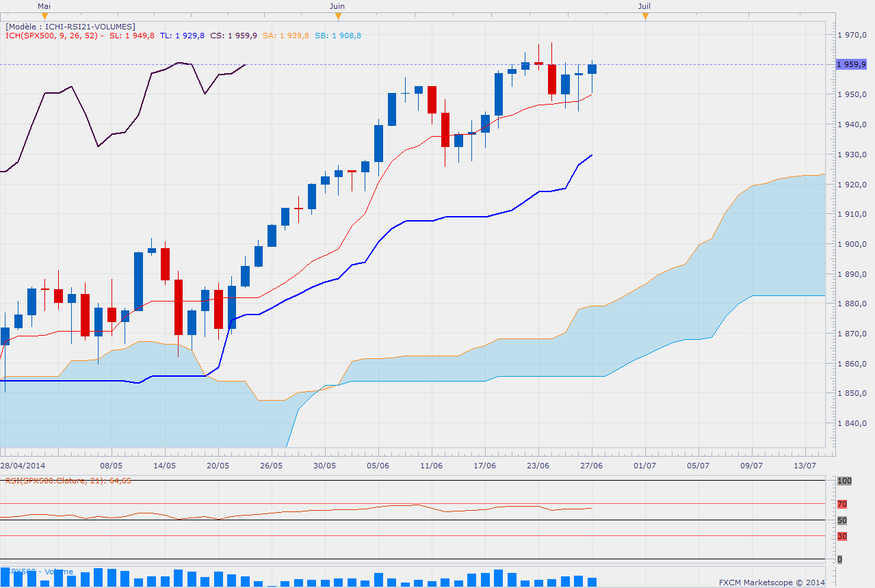
Task: Click the red RSI 30 level tag
Action: (842, 536)
